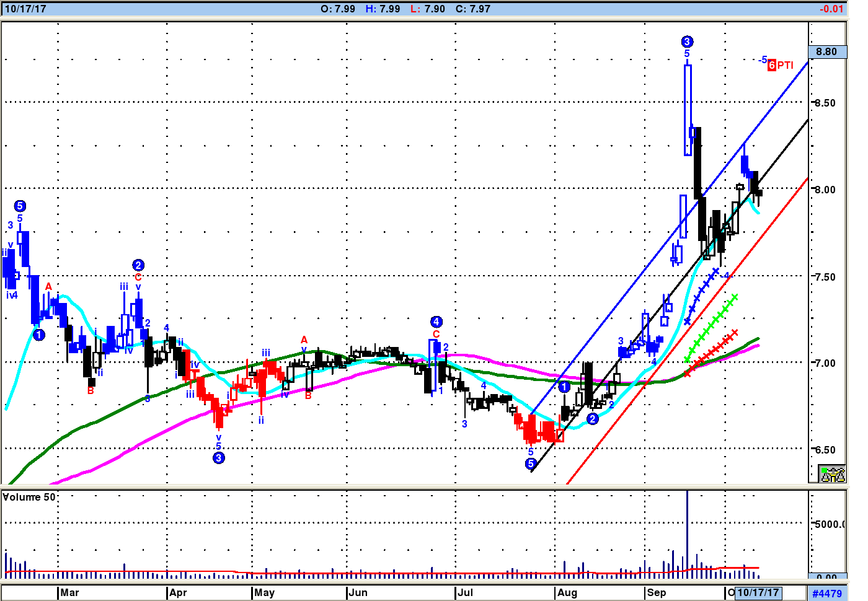Click the balance scale icon on price axis
The width and height of the screenshot is (868, 601).
pyautogui.click(x=831, y=474)
